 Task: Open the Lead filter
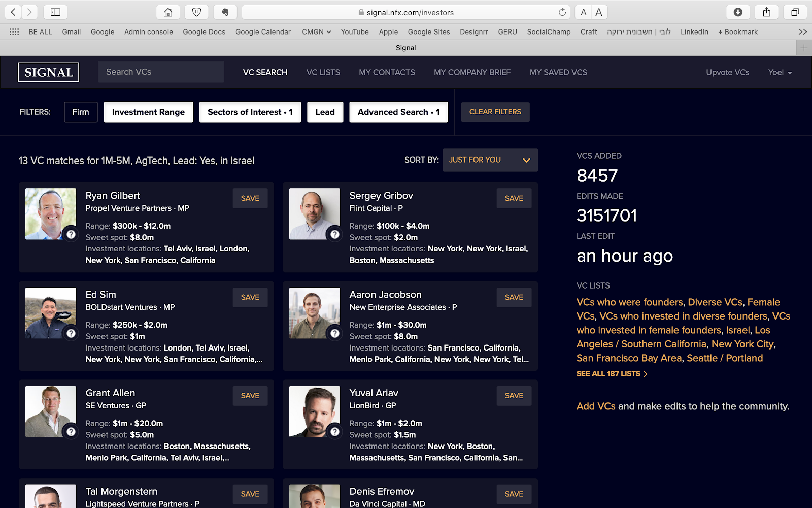(325, 112)
